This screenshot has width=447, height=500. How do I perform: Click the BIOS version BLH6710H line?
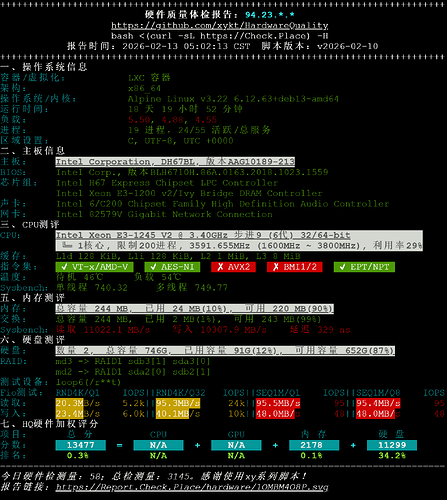tap(192, 172)
